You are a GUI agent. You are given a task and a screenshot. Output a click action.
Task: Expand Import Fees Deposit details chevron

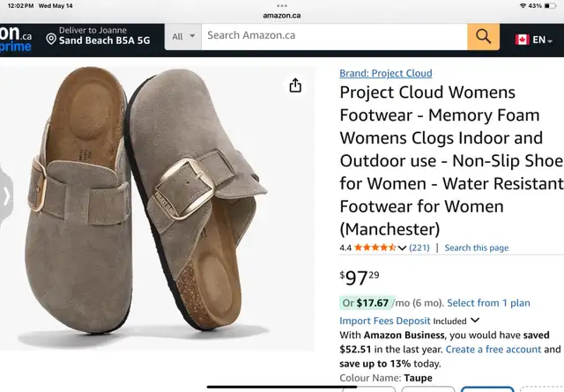tap(475, 320)
